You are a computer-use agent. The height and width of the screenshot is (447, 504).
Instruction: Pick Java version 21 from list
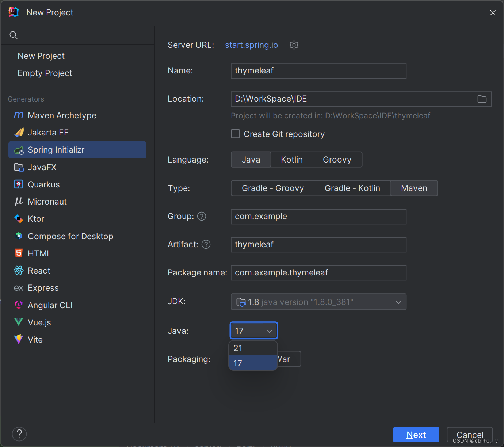(x=253, y=348)
